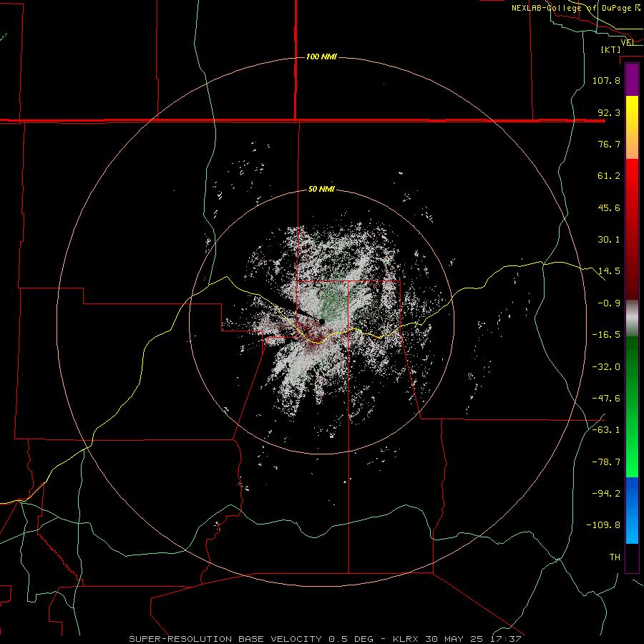Click the "107.8" scale value
The height and width of the screenshot is (644, 644).
pyautogui.click(x=606, y=80)
